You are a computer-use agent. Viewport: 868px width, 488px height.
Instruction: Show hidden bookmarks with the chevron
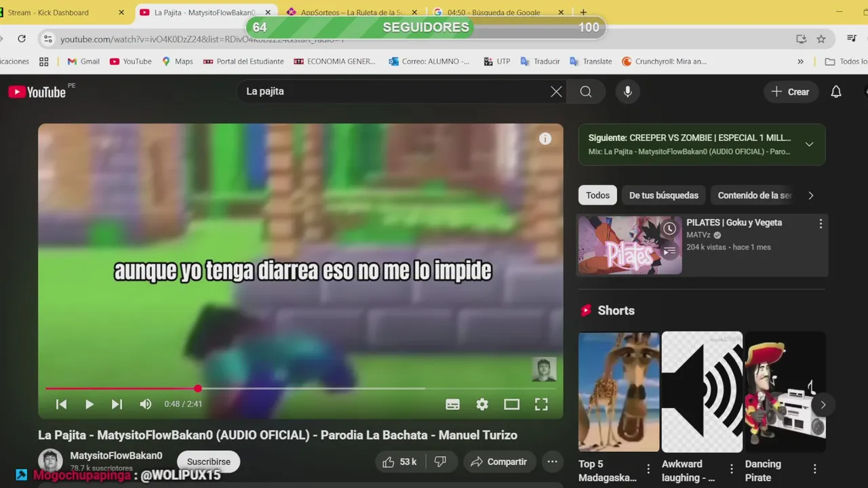(x=800, y=61)
